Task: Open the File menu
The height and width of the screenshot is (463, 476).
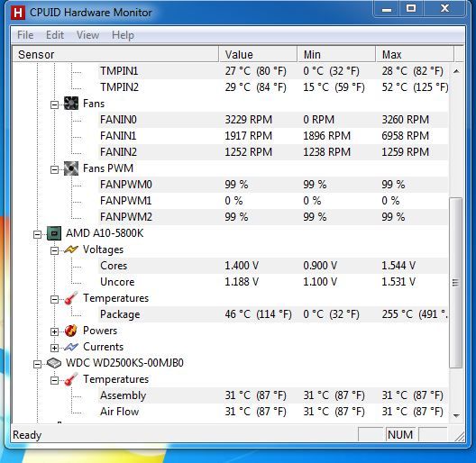Action: (x=25, y=35)
